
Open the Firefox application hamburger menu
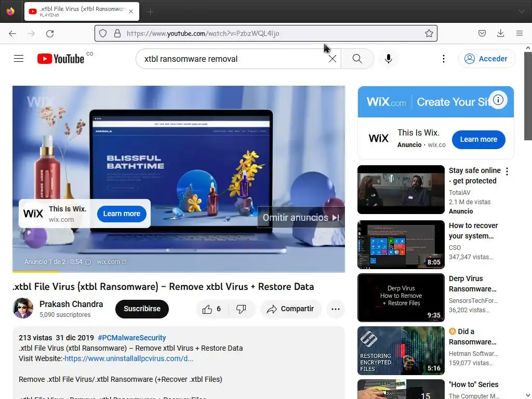pos(520,33)
